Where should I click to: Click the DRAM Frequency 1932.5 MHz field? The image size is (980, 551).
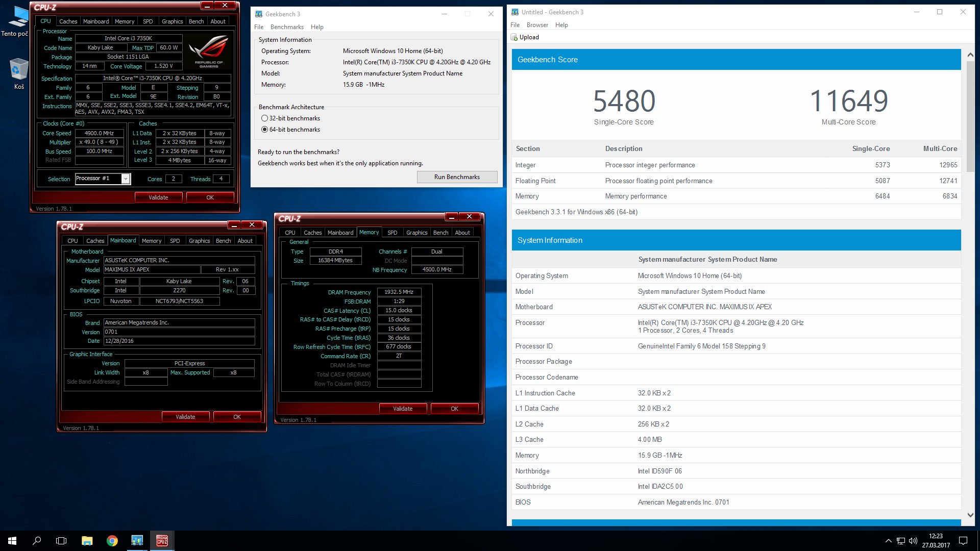[x=399, y=292]
